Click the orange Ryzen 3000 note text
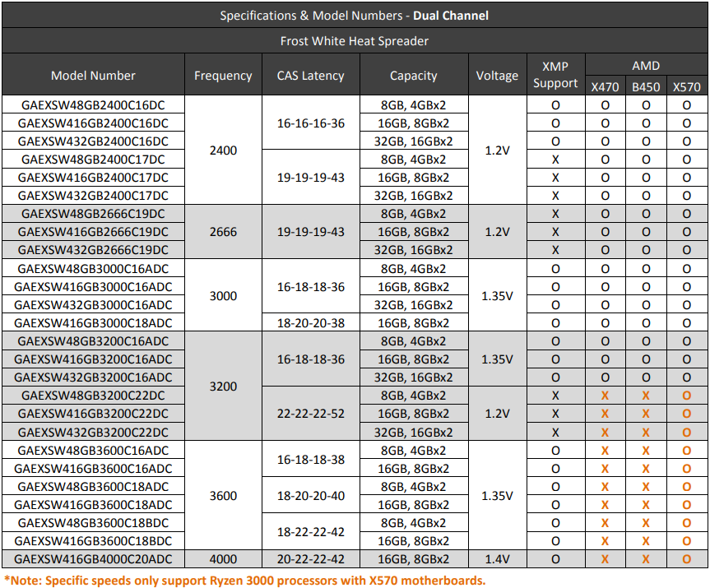The width and height of the screenshot is (710, 588). 244,581
